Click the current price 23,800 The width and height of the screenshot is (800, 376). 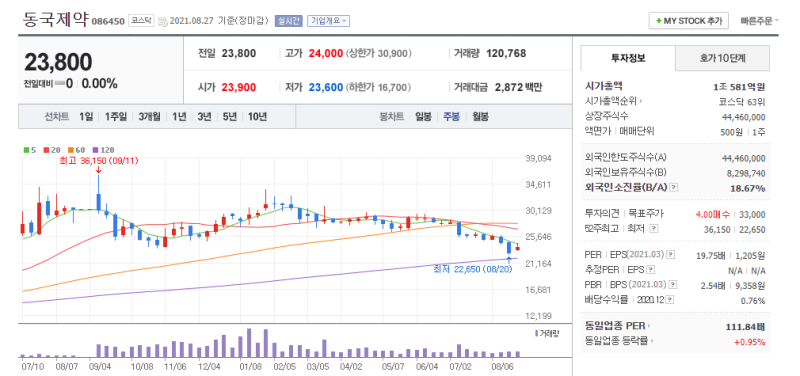(58, 62)
